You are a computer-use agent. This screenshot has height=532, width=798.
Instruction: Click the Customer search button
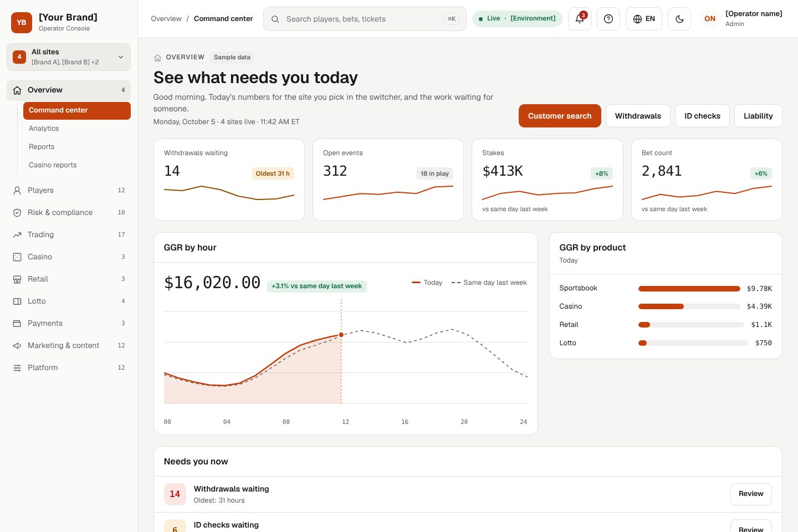pyautogui.click(x=560, y=116)
